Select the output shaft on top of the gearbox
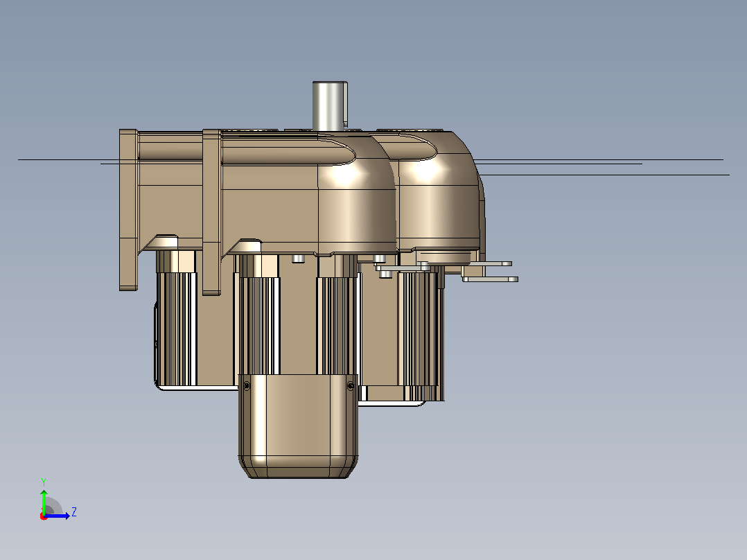The width and height of the screenshot is (747, 560). tap(330, 106)
